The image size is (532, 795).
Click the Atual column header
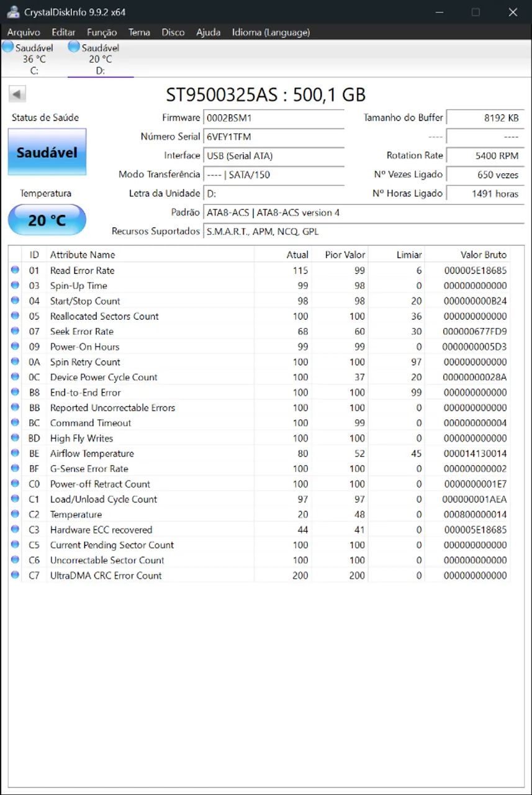282,255
